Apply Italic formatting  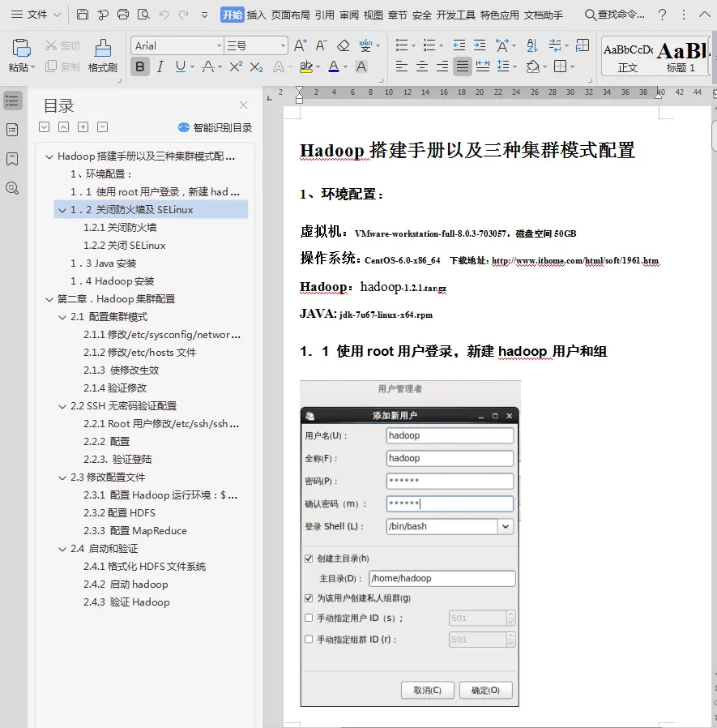tap(160, 66)
